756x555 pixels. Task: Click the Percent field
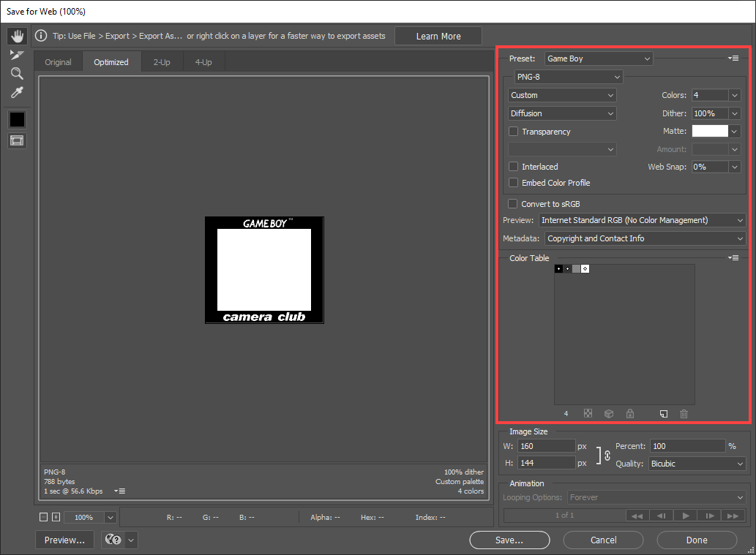coord(687,446)
